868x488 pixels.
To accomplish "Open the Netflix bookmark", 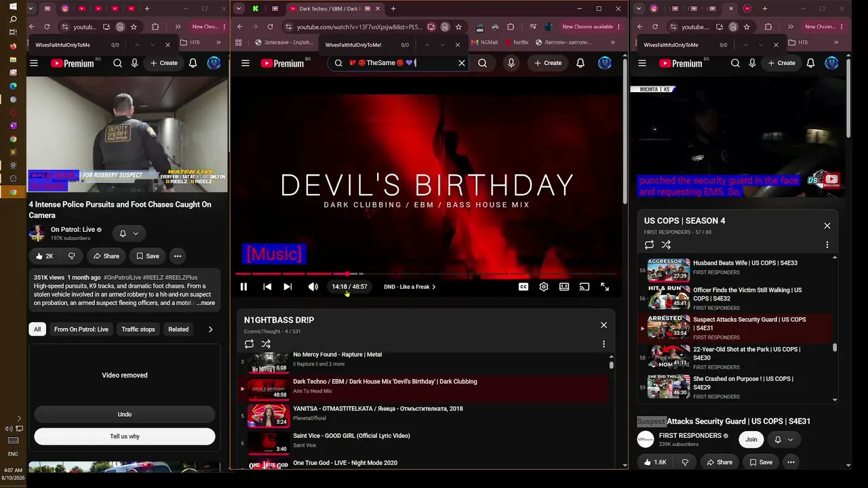I will point(516,42).
